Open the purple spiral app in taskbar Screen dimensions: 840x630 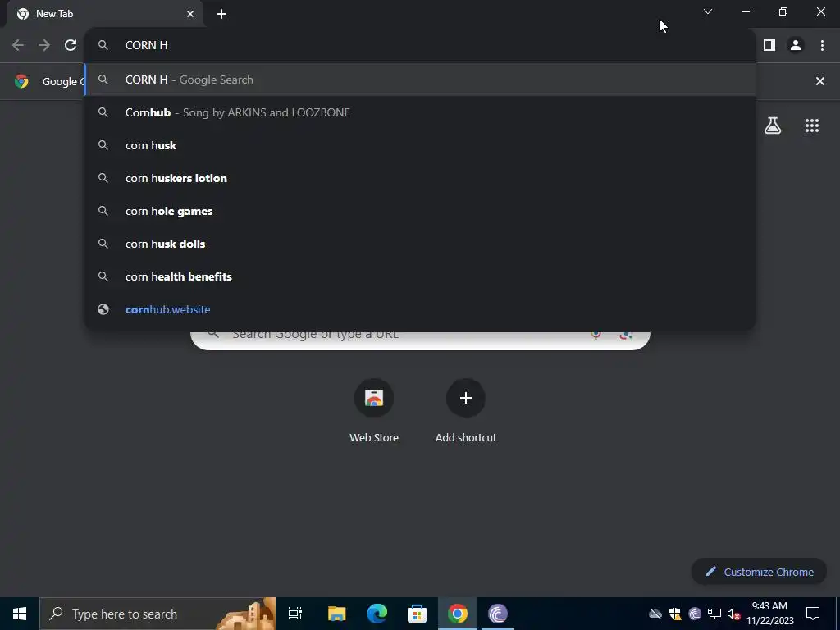click(498, 614)
